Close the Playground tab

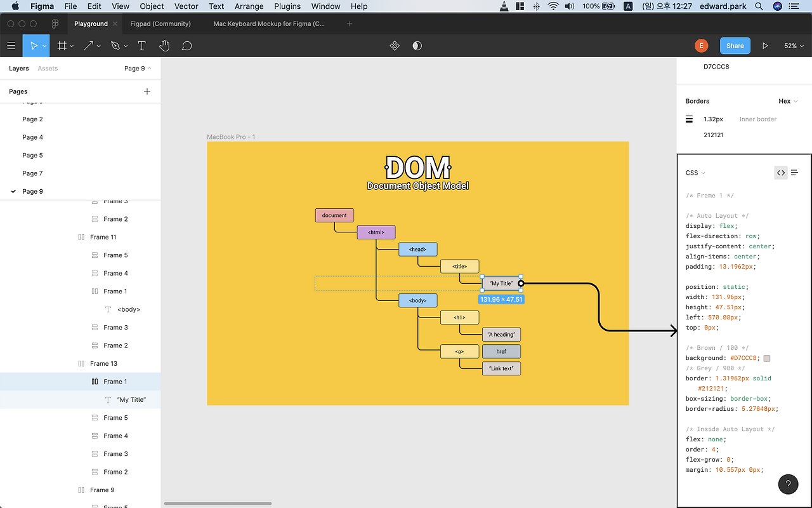coord(115,23)
